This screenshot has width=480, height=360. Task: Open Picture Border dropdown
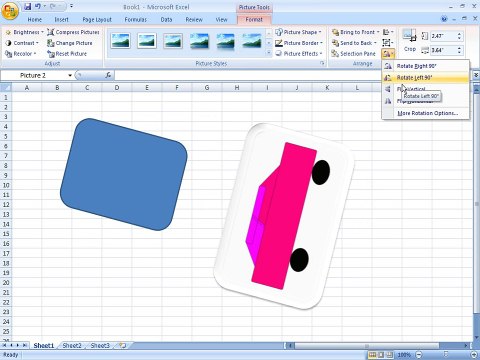[x=299, y=43]
